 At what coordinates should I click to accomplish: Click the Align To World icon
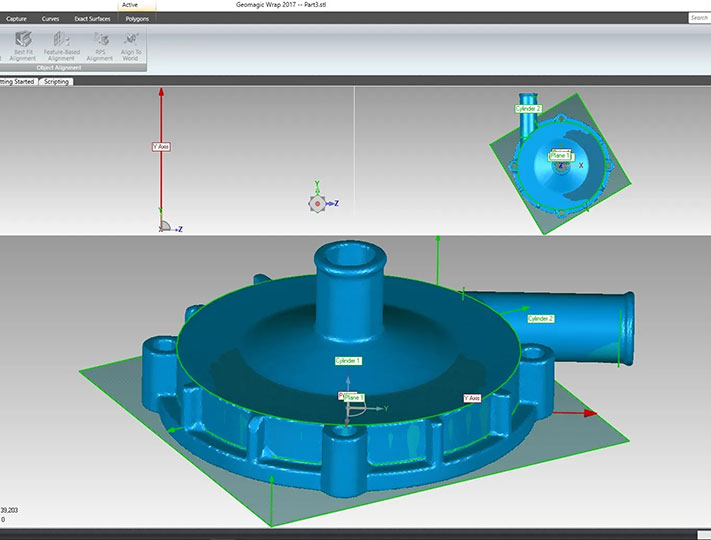coord(131,42)
